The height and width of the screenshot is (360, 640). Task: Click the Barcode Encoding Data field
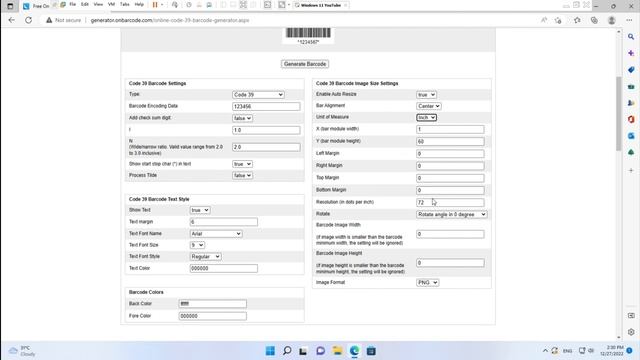point(266,107)
